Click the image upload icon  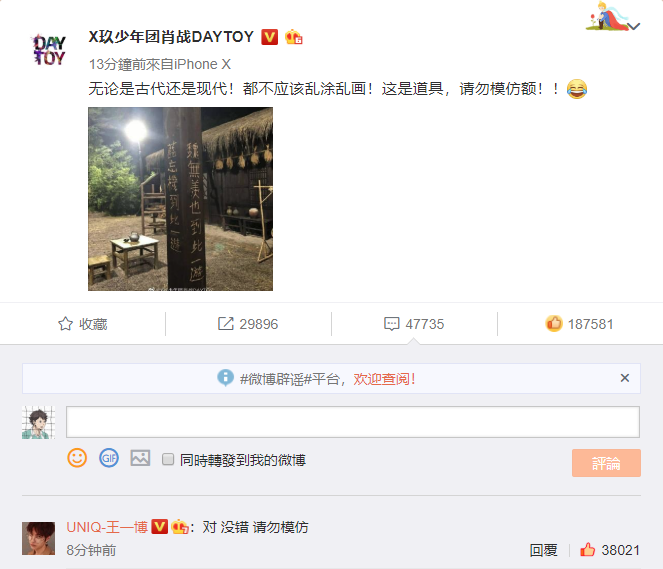pyautogui.click(x=140, y=458)
